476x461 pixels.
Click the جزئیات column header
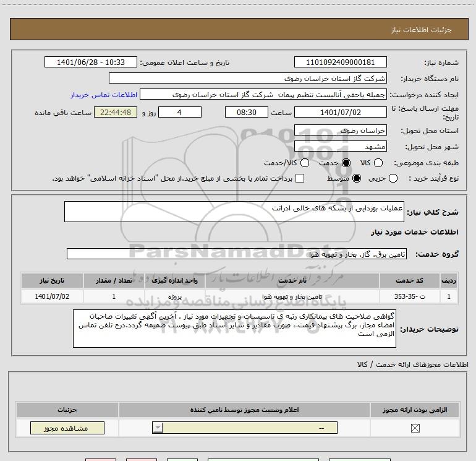pos(67,410)
